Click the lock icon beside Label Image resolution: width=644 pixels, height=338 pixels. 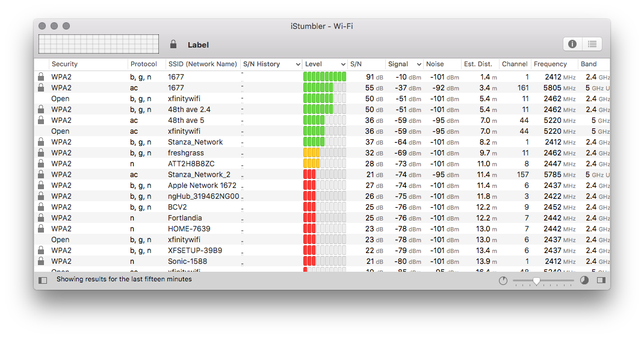[173, 45]
